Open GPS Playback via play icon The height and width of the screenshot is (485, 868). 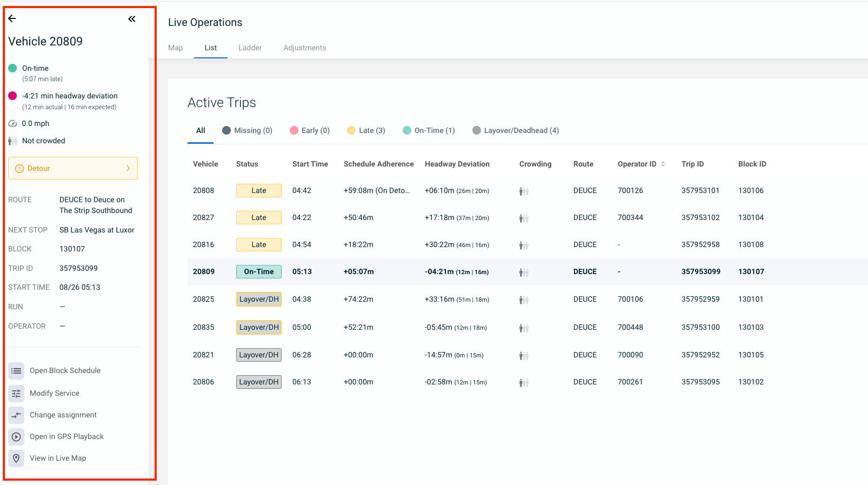(x=16, y=437)
